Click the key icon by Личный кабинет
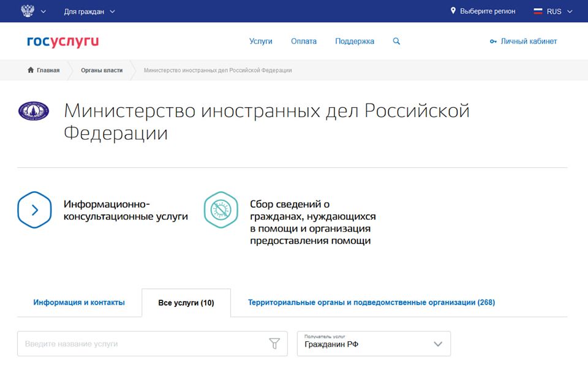 493,41
